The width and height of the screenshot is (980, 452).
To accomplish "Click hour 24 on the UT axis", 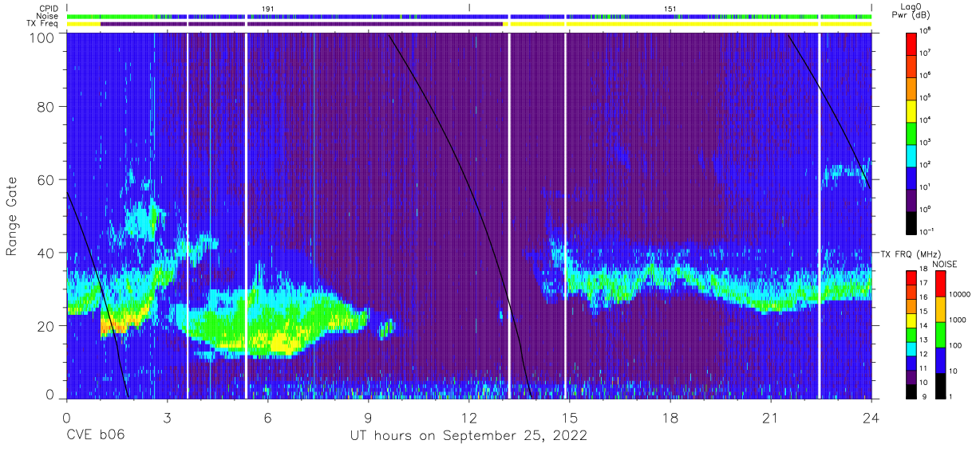I will tap(871, 418).
